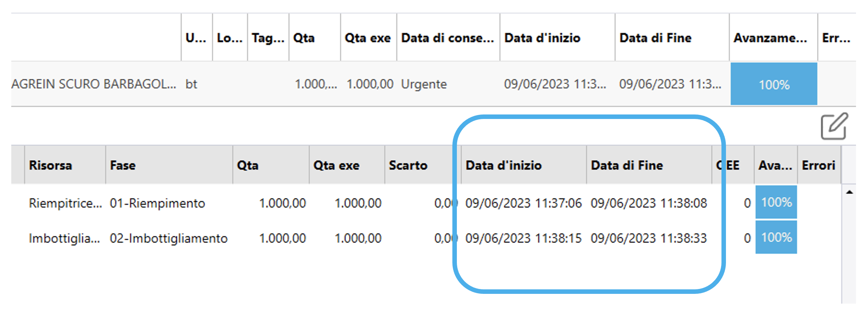868x316 pixels.
Task: Click the 'Lo...' column header
Action: (x=229, y=38)
